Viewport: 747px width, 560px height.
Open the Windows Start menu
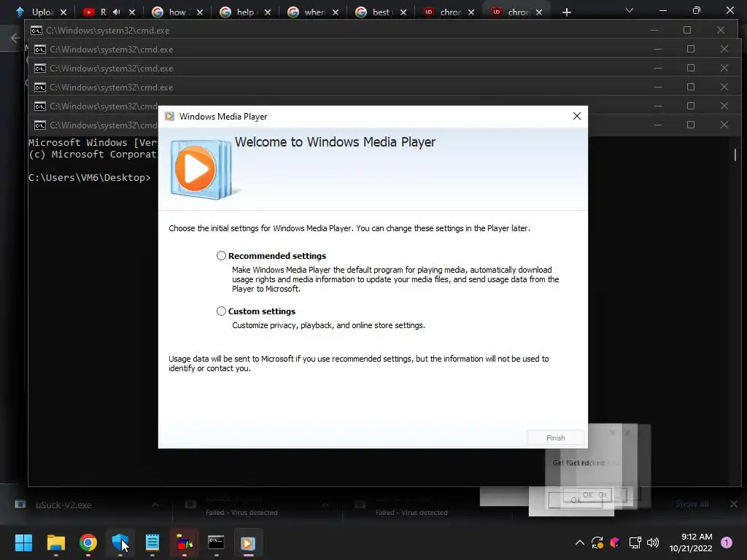23,542
